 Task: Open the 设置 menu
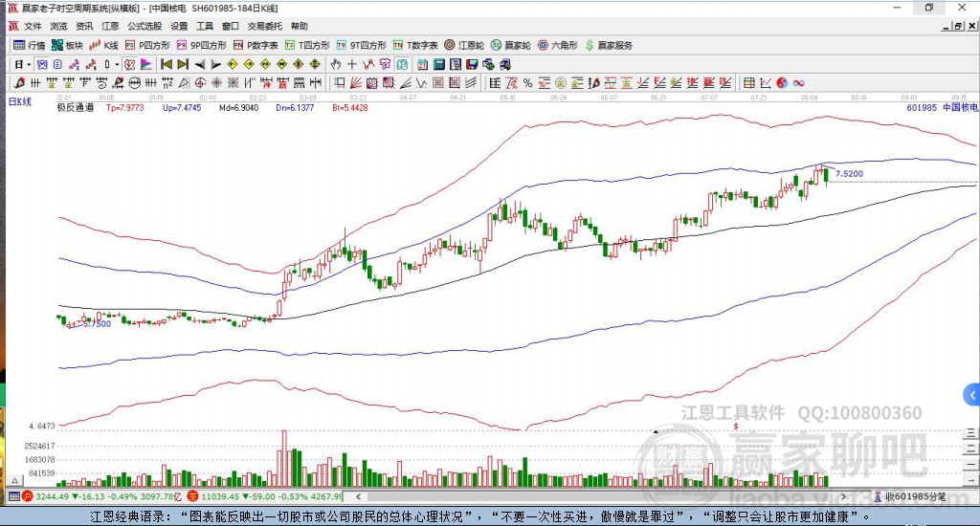179,26
